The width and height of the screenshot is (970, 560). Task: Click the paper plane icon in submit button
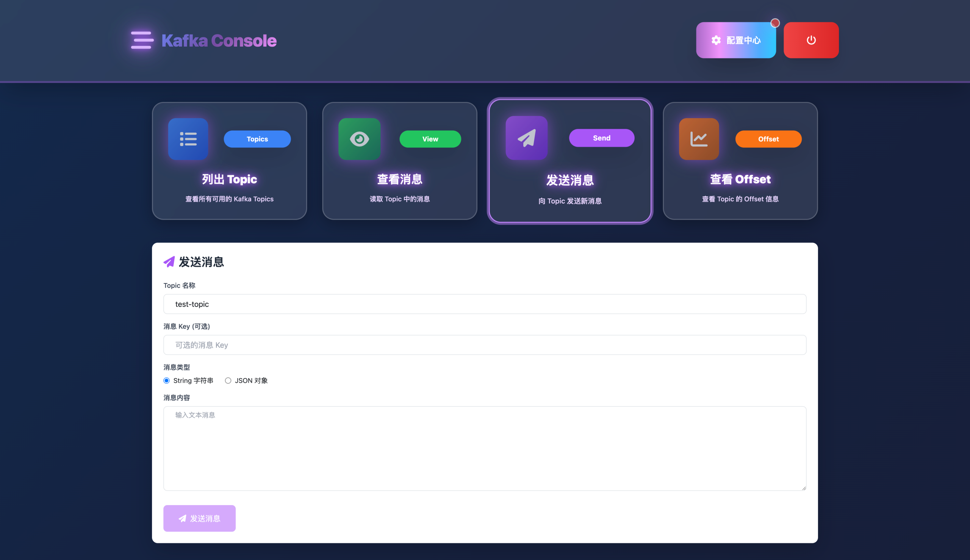[183, 518]
